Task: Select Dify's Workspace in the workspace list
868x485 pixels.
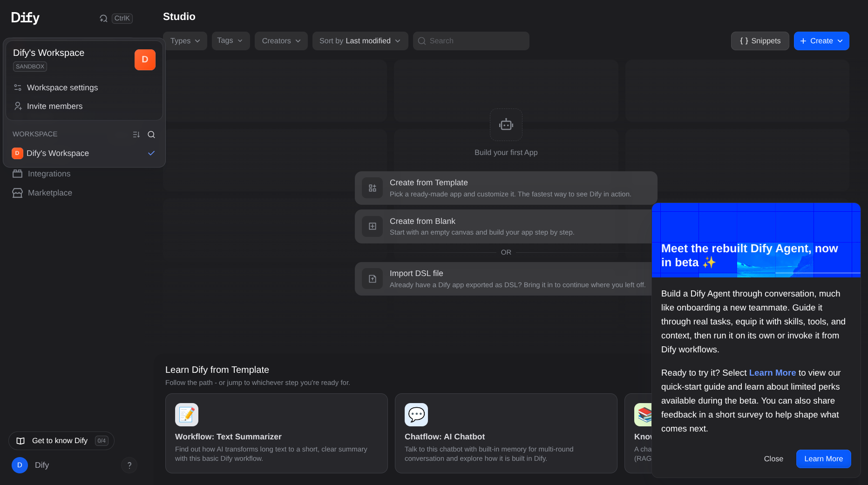Action: (x=84, y=153)
